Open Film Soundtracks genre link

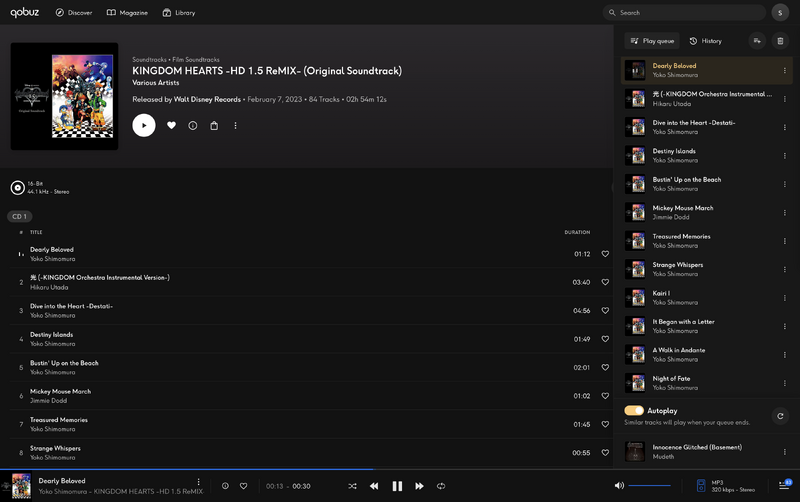pos(196,60)
